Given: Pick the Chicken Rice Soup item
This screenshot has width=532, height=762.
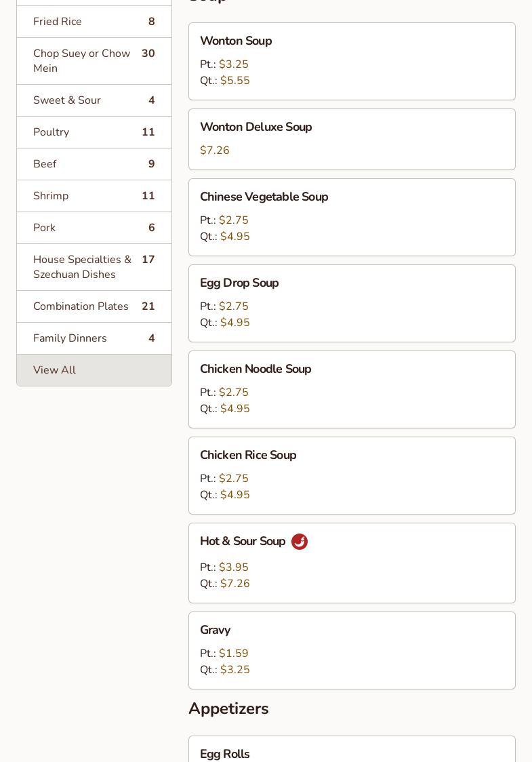Looking at the screenshot, I should tap(352, 475).
